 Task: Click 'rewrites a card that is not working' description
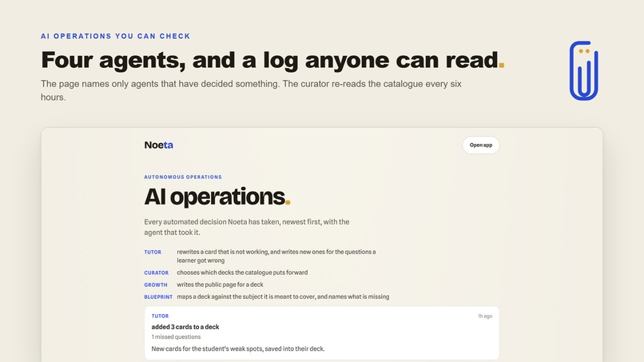(276, 256)
